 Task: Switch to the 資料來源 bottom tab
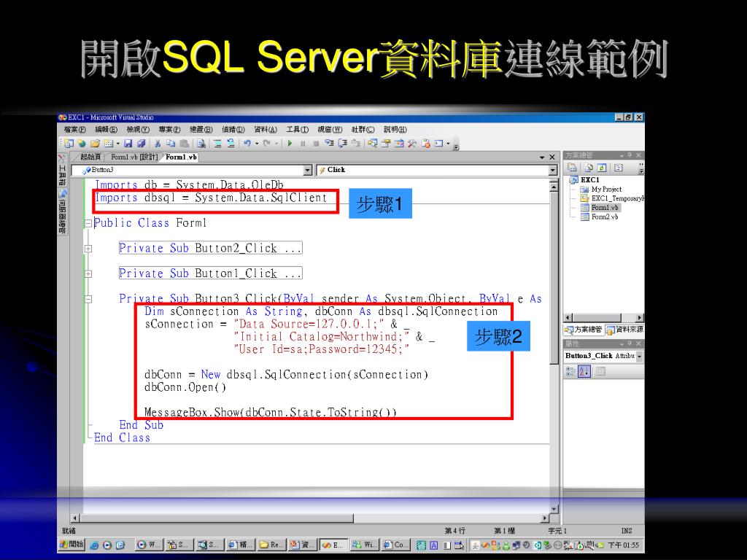click(624, 330)
